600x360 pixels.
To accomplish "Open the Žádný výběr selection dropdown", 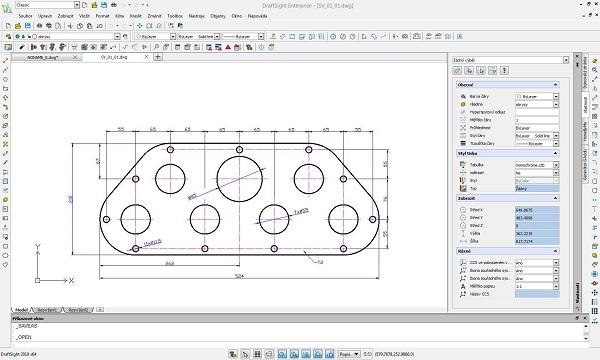I will pyautogui.click(x=566, y=60).
